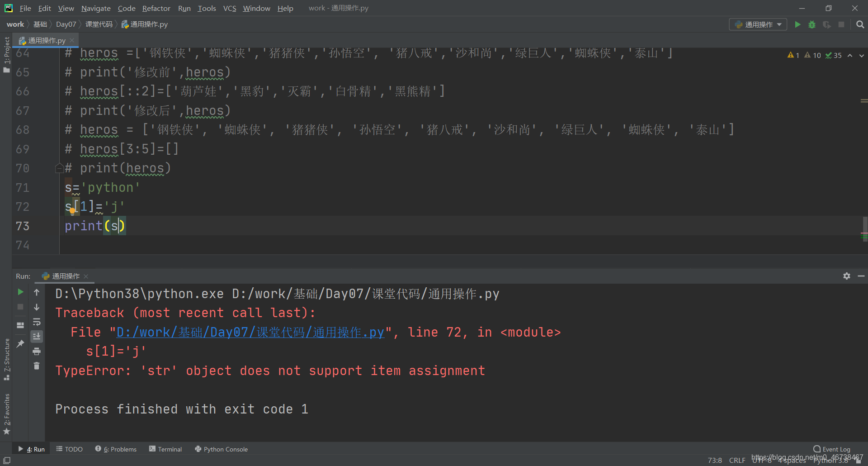Toggle tool window bars icon bottom-left
The image size is (868, 466).
click(7, 460)
